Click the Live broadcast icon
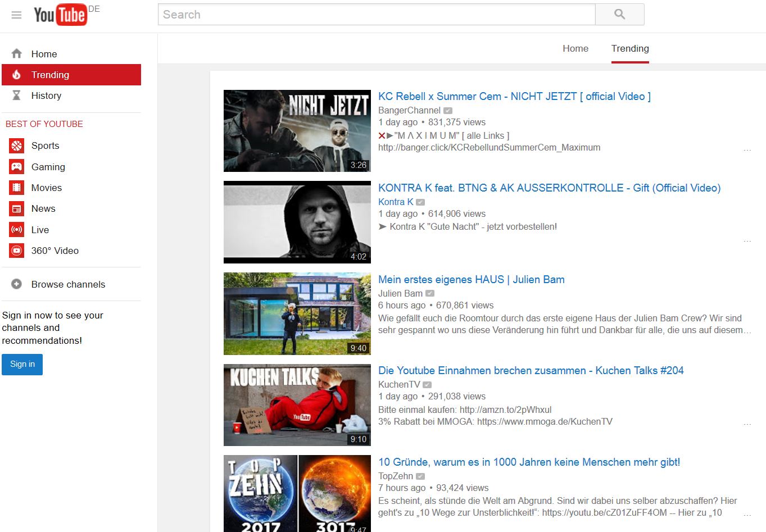 pos(17,230)
